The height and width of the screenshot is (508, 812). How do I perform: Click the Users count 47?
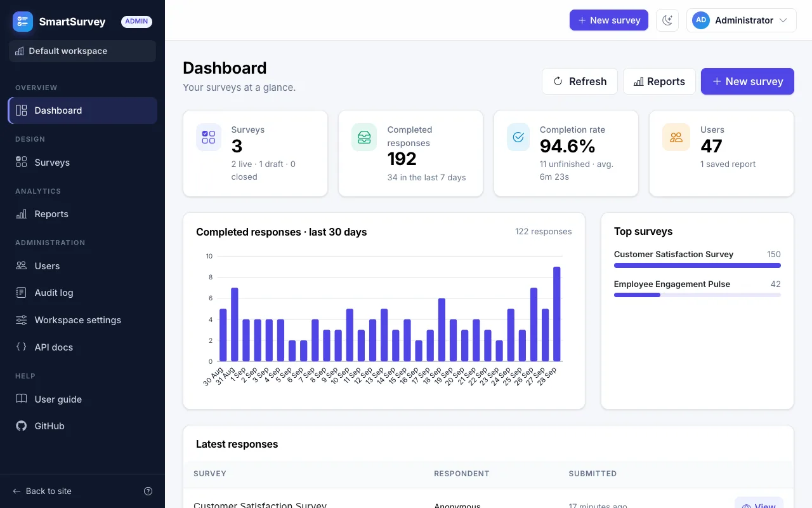pyautogui.click(x=712, y=147)
